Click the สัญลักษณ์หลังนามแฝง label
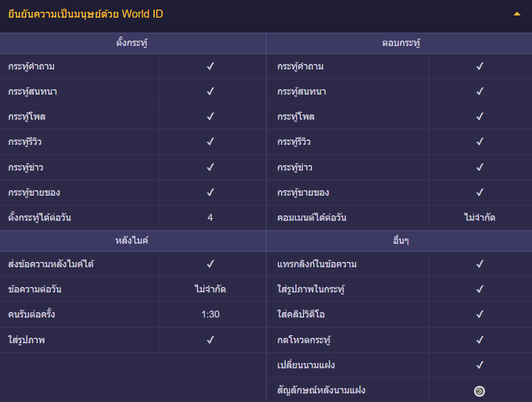The width and height of the screenshot is (532, 402). [321, 390]
